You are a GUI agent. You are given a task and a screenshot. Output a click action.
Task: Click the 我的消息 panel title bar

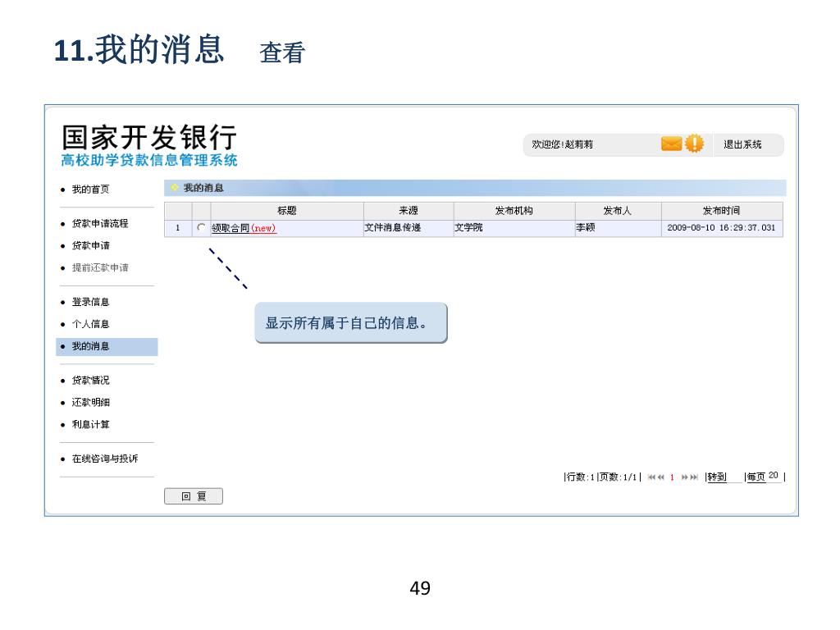click(475, 188)
